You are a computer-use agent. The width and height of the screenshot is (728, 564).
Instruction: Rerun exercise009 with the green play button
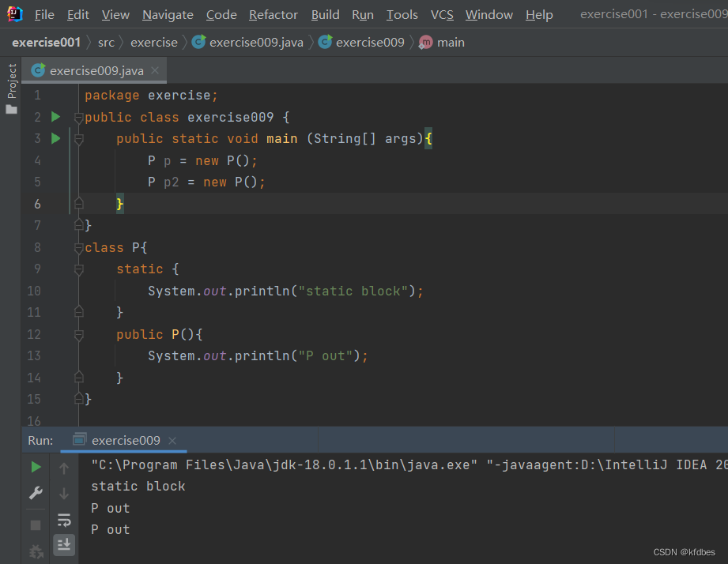pyautogui.click(x=36, y=468)
